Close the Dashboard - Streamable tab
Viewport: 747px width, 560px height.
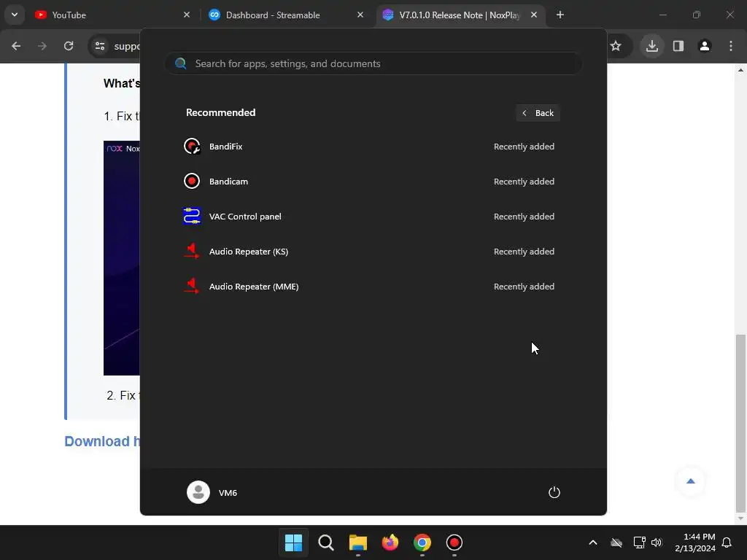pyautogui.click(x=360, y=15)
